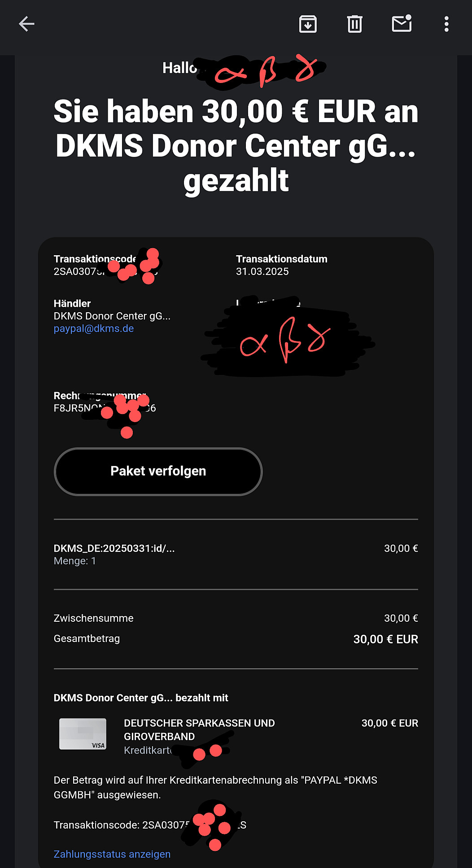Tap the paypal@dkms.de email link
The image size is (472, 868).
coord(94,328)
